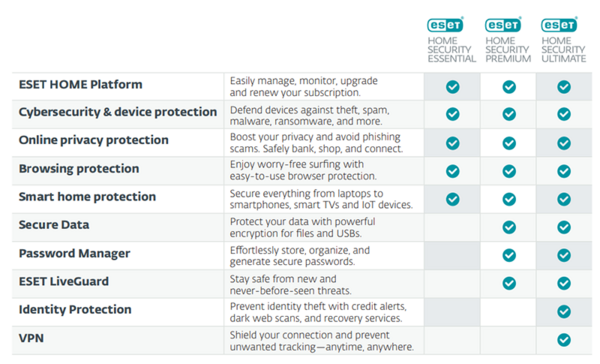Screen dimensions: 600x364
Task: Select the HOME SECURITY ESSENTIAL column heading
Action: pyautogui.click(x=452, y=50)
